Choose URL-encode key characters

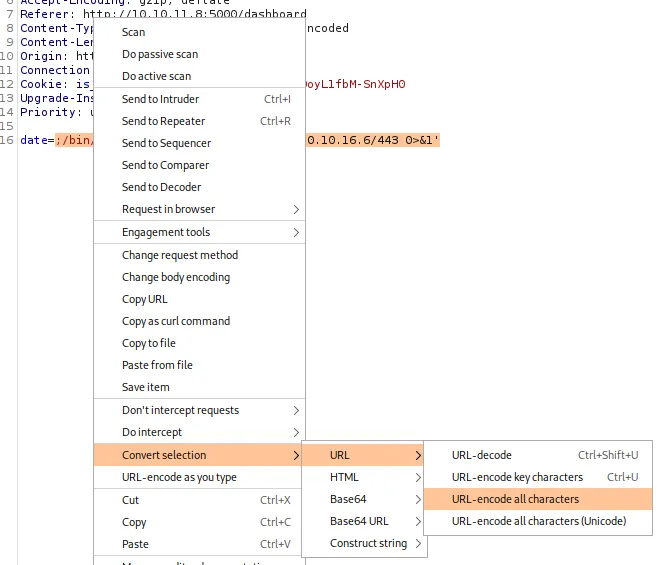[538, 477]
